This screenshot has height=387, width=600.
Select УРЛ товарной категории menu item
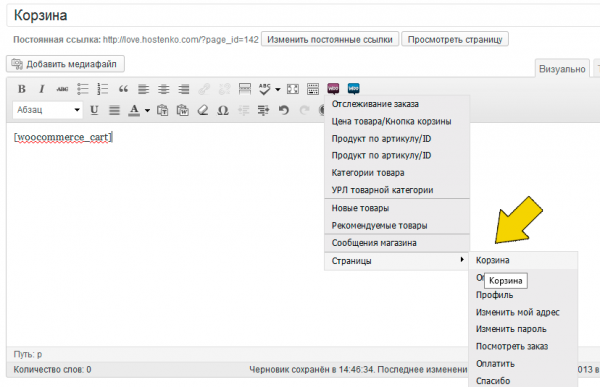397,190
